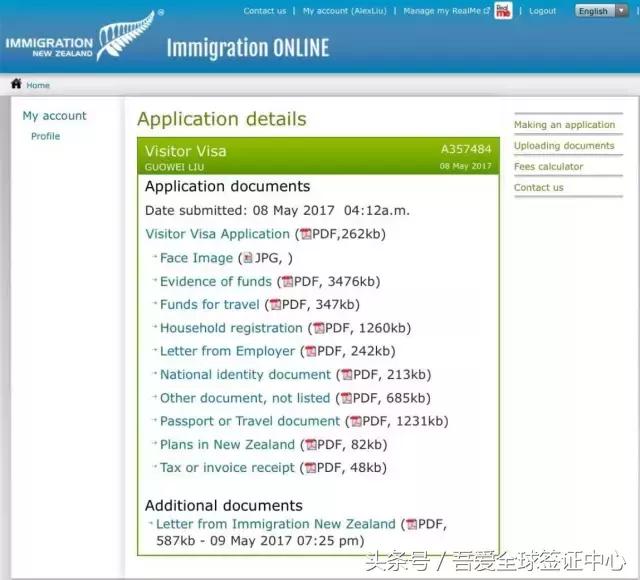Click PDF icon beside Household registration
This screenshot has width=640, height=580.
coord(318,328)
